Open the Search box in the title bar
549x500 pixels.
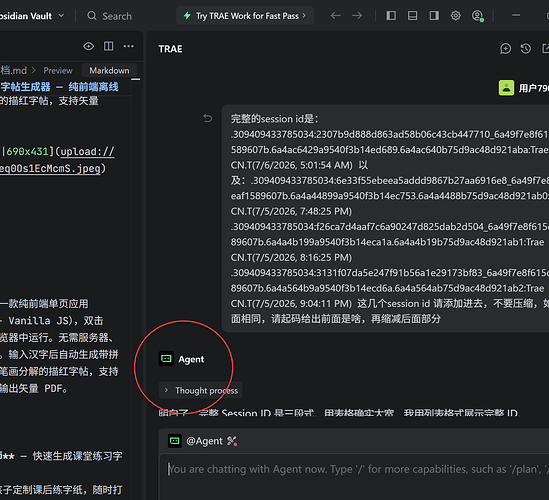[110, 16]
